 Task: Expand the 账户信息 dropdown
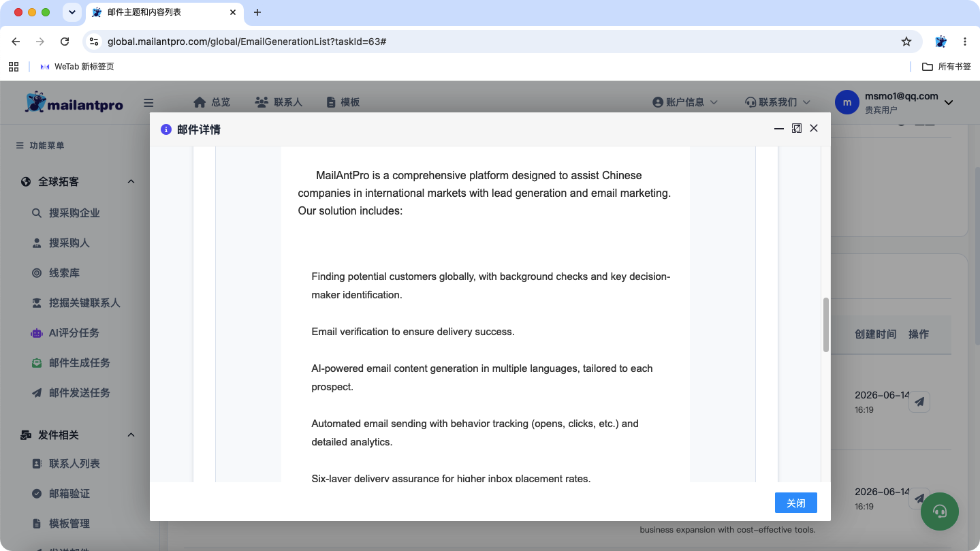[685, 102]
